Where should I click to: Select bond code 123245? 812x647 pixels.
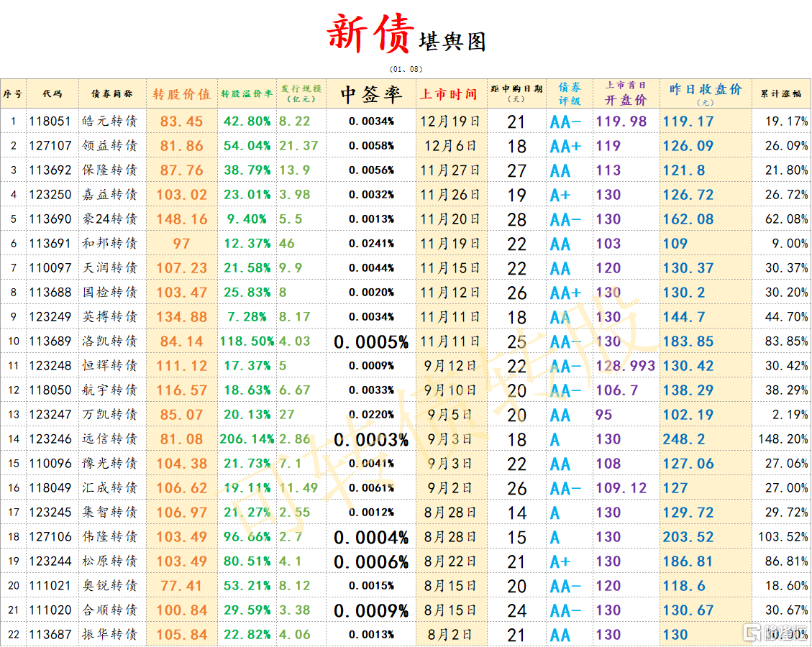[x=50, y=513]
